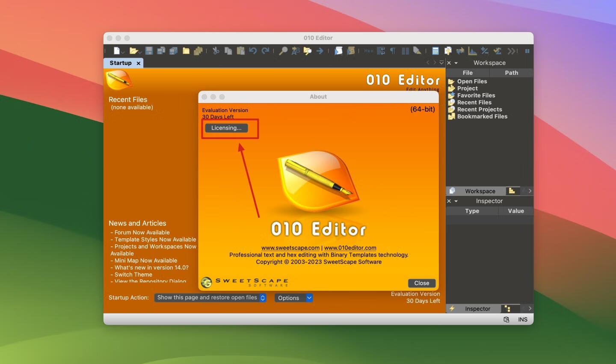Click the Histogram chart icon
The width and height of the screenshot is (616, 364).
click(472, 51)
